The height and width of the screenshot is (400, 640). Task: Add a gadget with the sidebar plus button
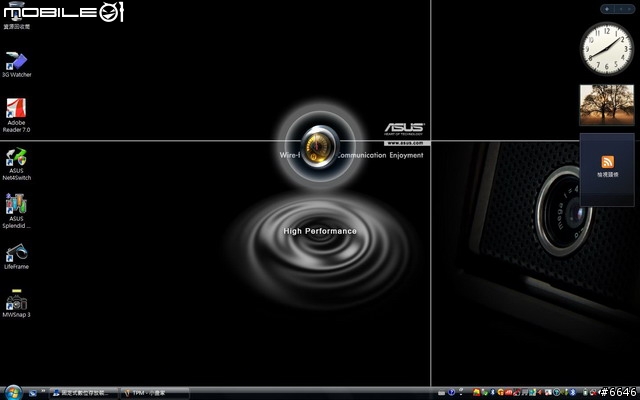click(x=607, y=9)
